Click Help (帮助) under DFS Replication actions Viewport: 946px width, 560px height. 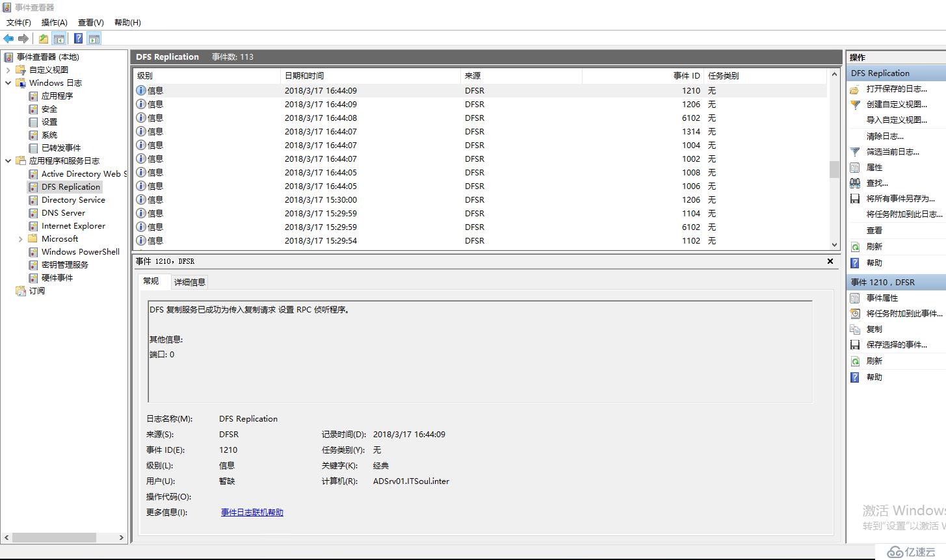pos(874,263)
